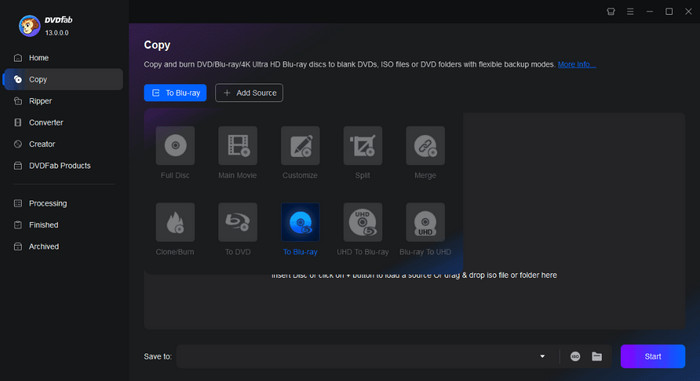The width and height of the screenshot is (700, 381).
Task: View the Finished tasks list
Action: click(63, 225)
